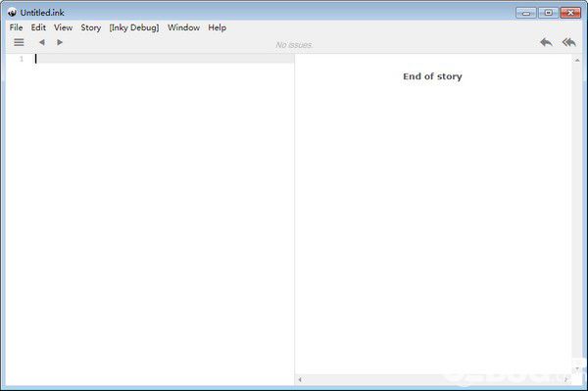This screenshot has width=588, height=391.
Task: Click the navigate forward arrow
Action: (x=60, y=42)
